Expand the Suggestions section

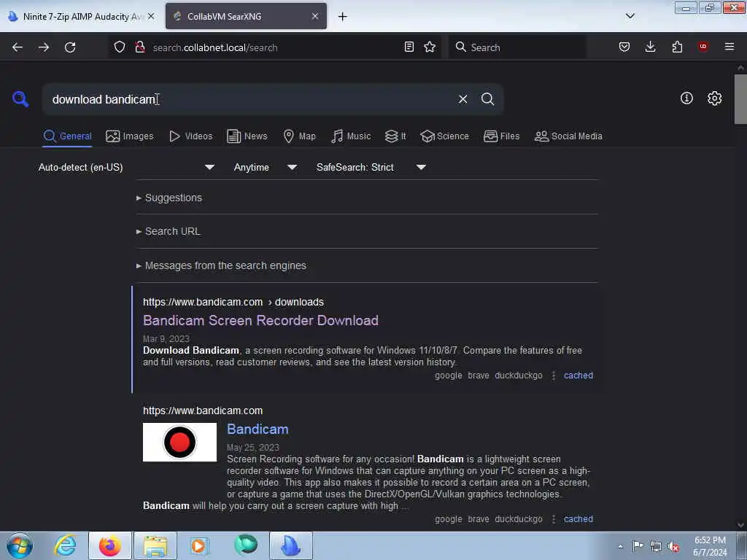click(169, 198)
